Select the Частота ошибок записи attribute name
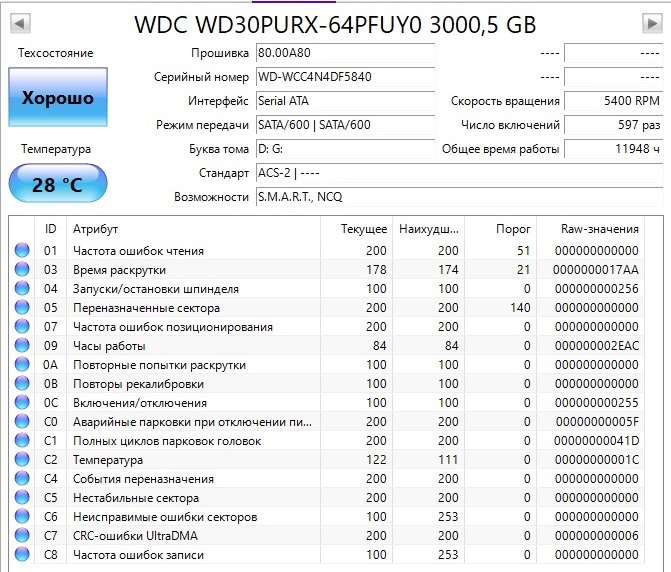 click(138, 555)
